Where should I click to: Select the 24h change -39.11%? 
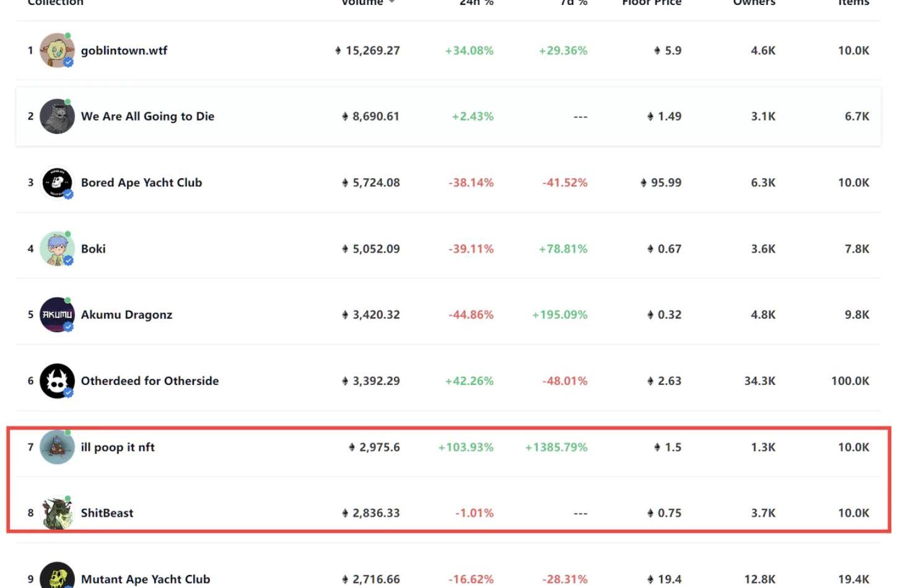471,249
